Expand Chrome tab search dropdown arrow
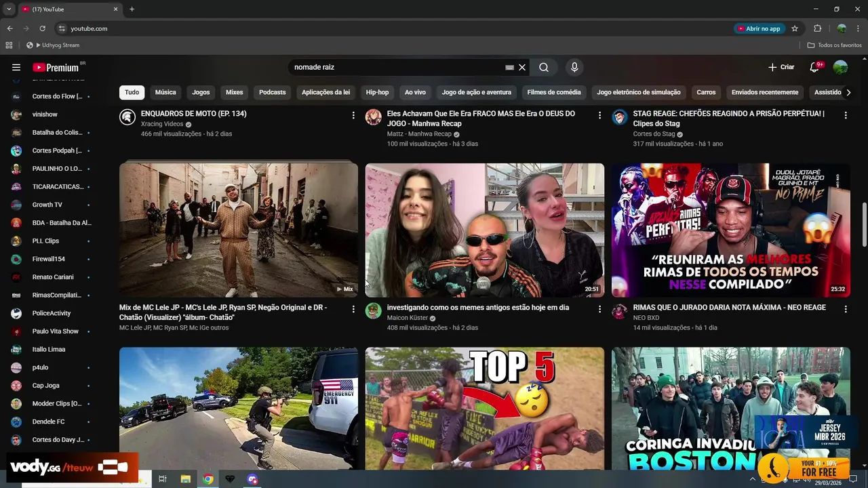This screenshot has width=868, height=488. [x=9, y=9]
